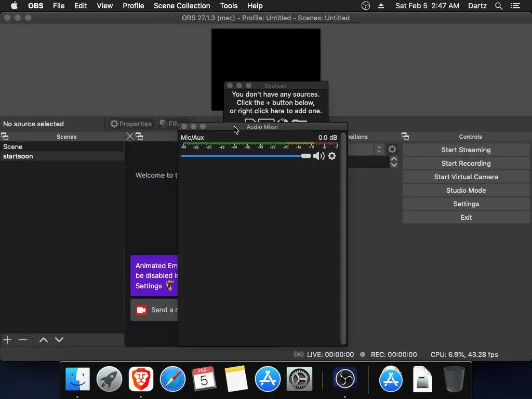Click the Properties gear button
This screenshot has height=399, width=532.
pos(131,124)
